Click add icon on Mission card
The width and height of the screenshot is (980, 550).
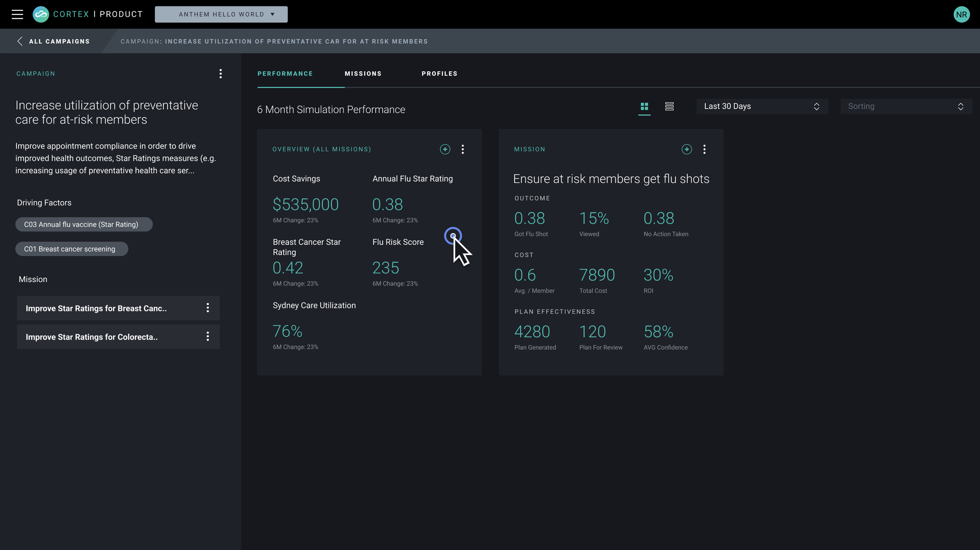[x=686, y=149]
